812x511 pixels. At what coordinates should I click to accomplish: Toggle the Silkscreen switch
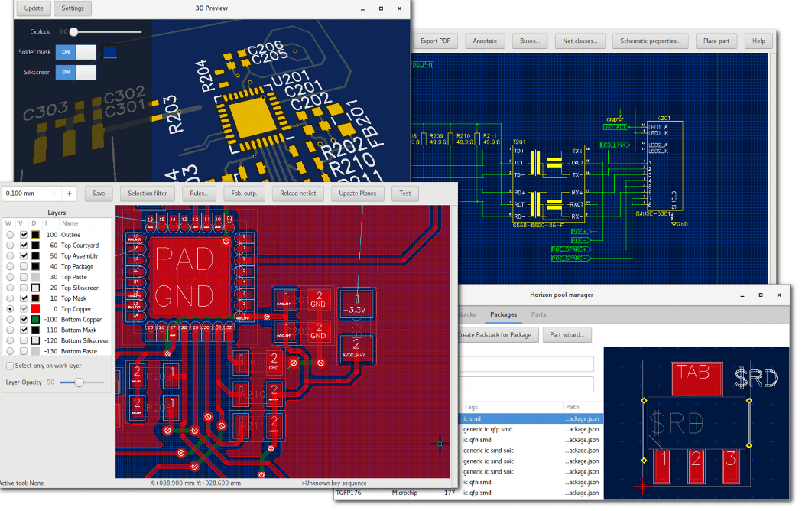[x=76, y=72]
